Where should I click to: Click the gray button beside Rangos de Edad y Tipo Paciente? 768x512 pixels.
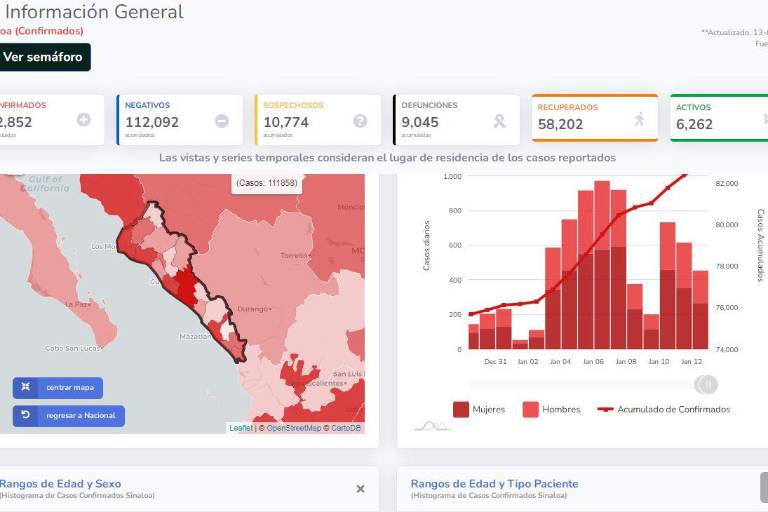click(x=762, y=487)
